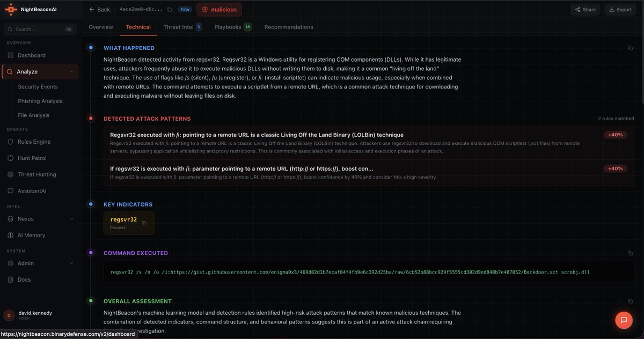Open the Playbooks tab
Image resolution: width=644 pixels, height=339 pixels.
click(233, 27)
